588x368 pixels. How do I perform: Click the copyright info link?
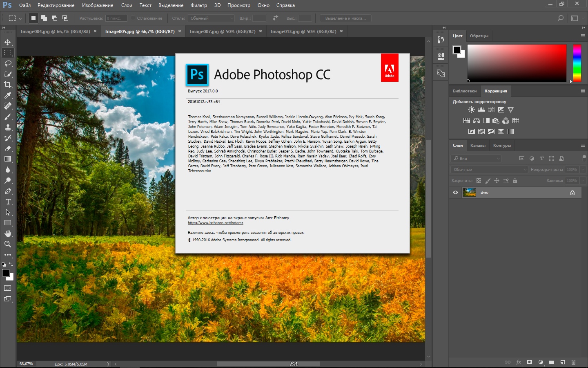click(246, 233)
